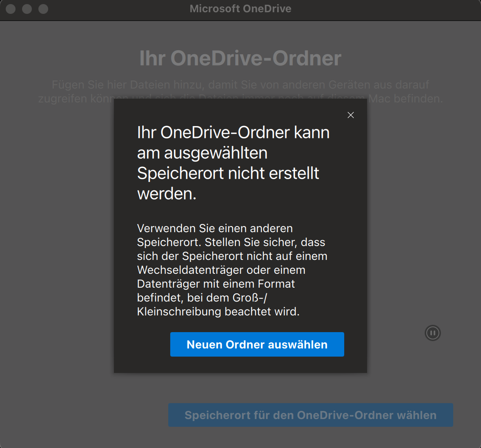
Task: Choose Speicherort für den OneDrive-Ordner wählen
Action: pyautogui.click(x=310, y=415)
